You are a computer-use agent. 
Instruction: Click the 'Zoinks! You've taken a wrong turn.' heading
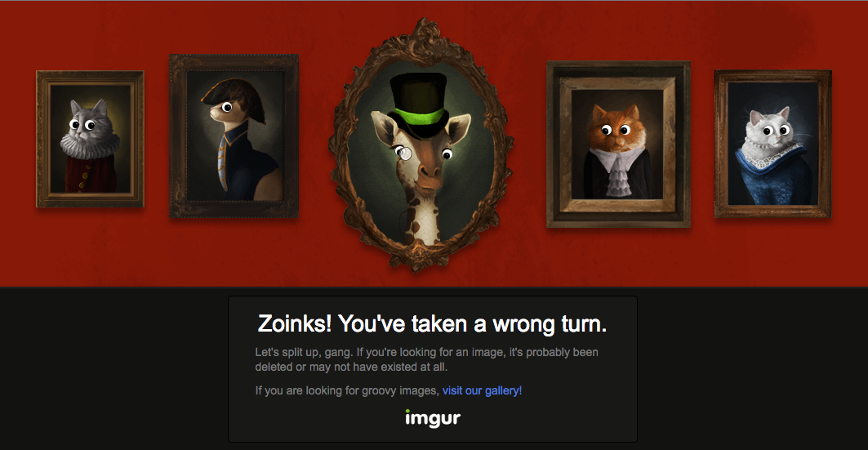pyautogui.click(x=432, y=323)
